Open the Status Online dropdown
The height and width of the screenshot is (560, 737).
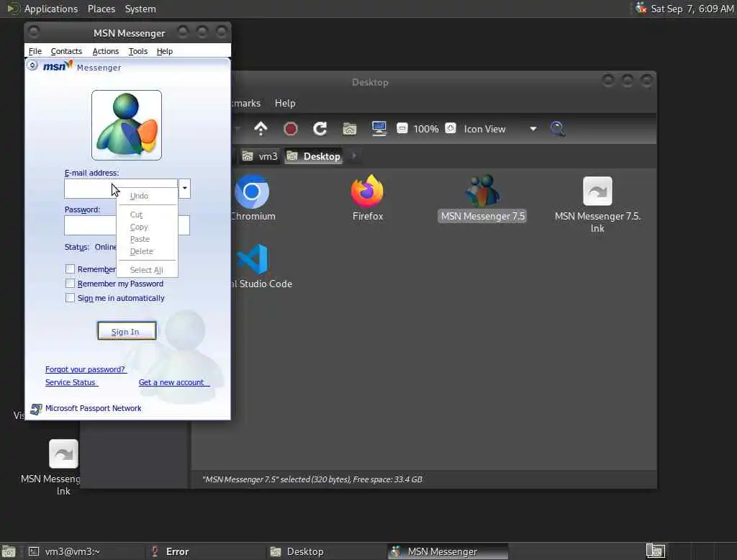106,247
